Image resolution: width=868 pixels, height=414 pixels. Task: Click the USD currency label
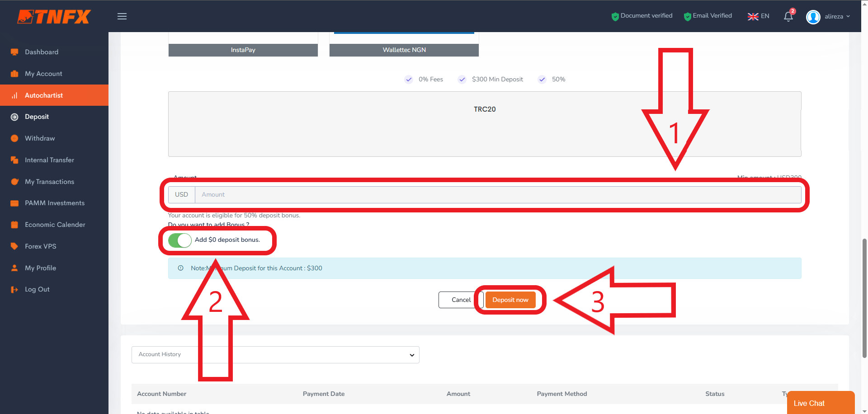click(x=182, y=195)
